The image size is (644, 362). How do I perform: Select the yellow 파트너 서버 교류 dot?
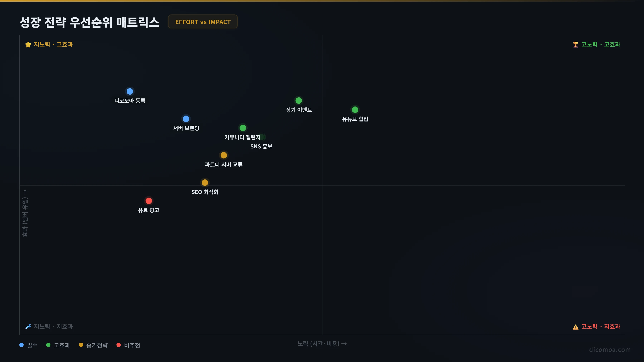click(x=224, y=155)
